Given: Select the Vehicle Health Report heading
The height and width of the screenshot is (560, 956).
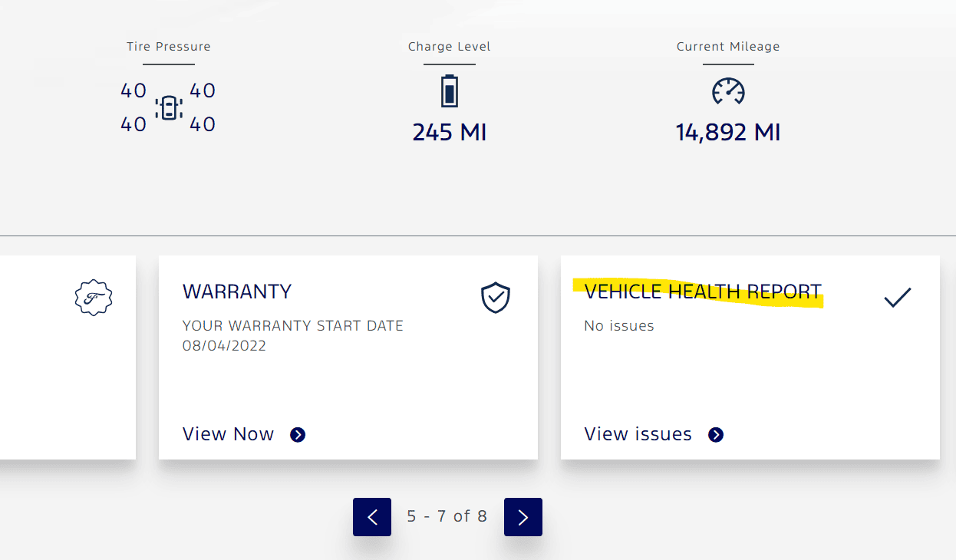Looking at the screenshot, I should (x=702, y=292).
